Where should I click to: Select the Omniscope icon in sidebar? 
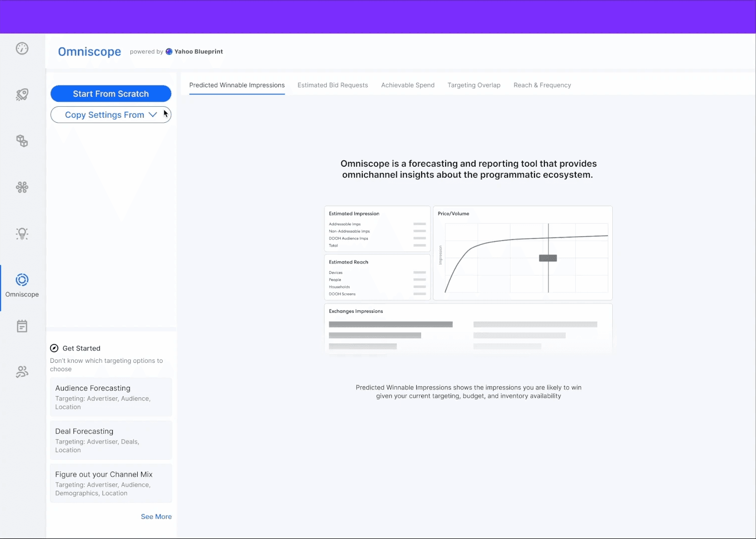(x=22, y=279)
